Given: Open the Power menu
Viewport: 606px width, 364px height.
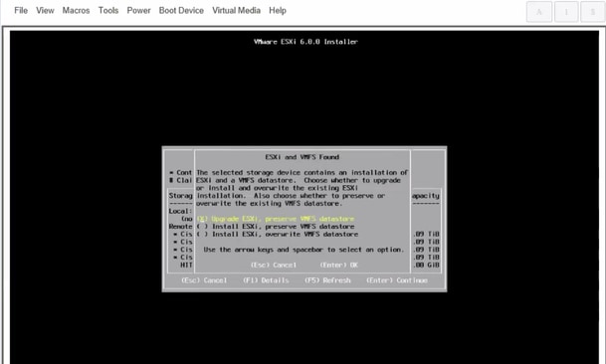Looking at the screenshot, I should point(138,10).
